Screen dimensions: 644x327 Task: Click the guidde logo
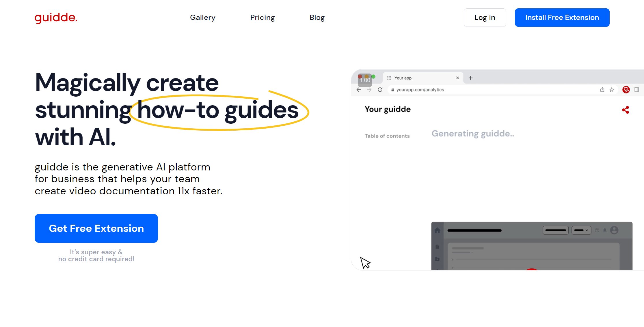pyautogui.click(x=56, y=18)
